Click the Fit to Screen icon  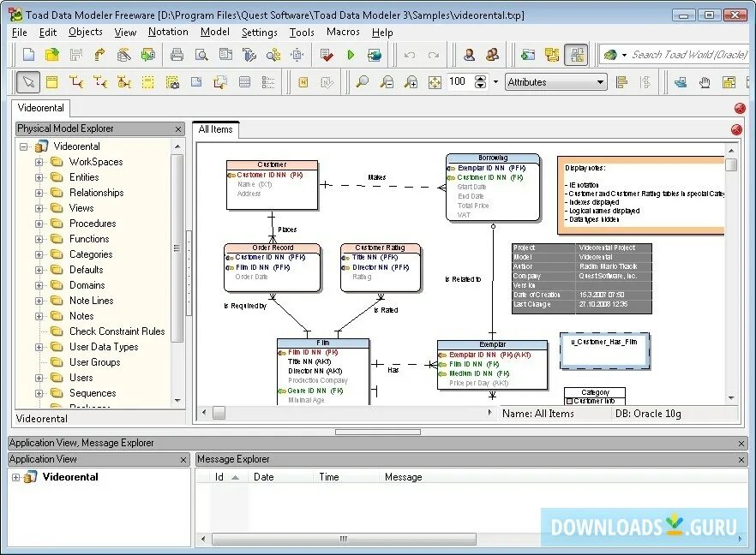[435, 82]
